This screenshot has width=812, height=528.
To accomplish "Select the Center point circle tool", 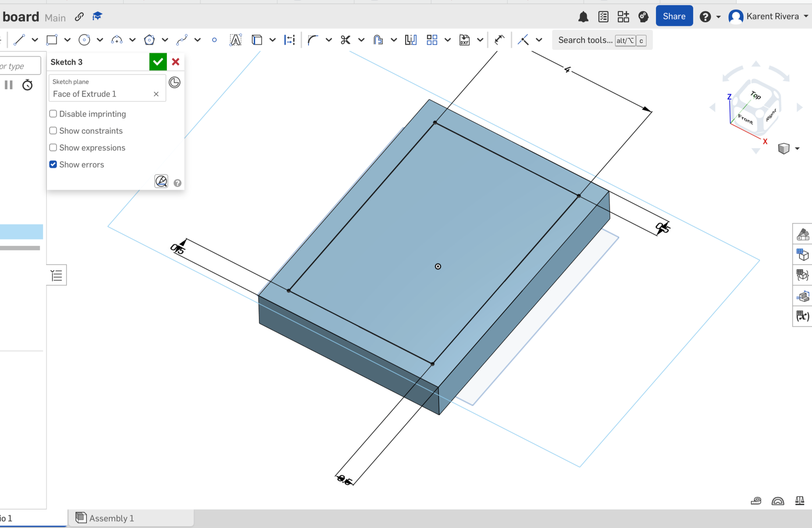I will coord(84,40).
